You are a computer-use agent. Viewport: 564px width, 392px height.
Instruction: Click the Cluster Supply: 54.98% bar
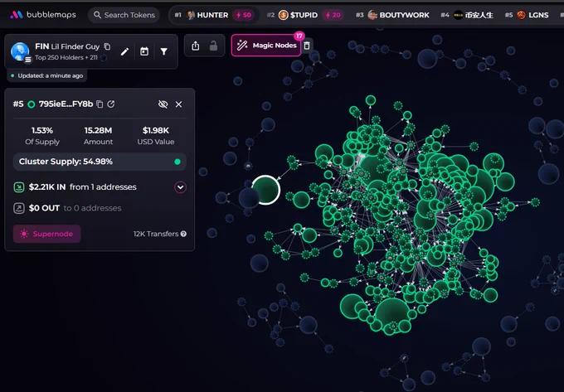(x=100, y=162)
